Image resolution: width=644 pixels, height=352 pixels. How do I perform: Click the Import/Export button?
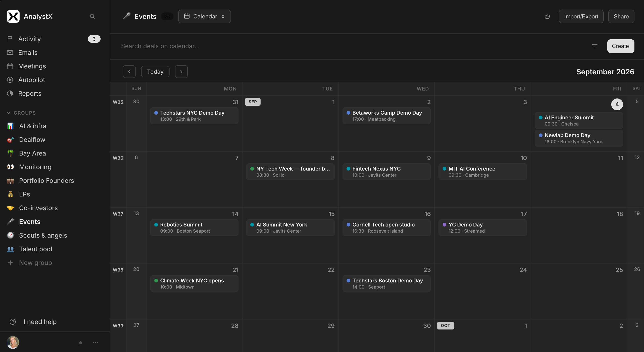tap(581, 17)
